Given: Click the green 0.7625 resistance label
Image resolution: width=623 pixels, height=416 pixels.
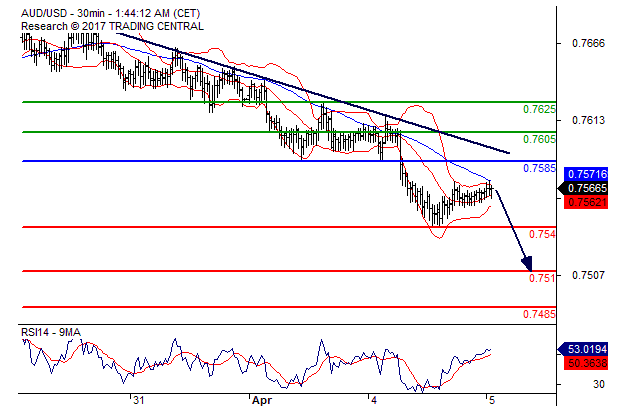Looking at the screenshot, I should click(x=539, y=109).
